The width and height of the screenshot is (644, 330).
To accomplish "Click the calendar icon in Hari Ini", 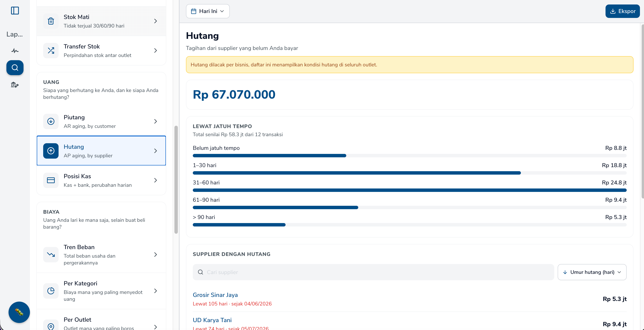I will [x=194, y=11].
